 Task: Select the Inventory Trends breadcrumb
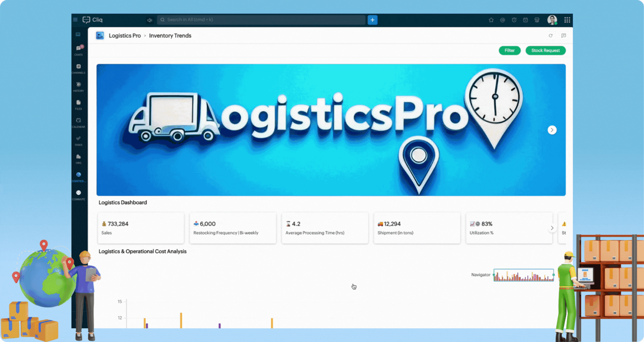coord(170,35)
